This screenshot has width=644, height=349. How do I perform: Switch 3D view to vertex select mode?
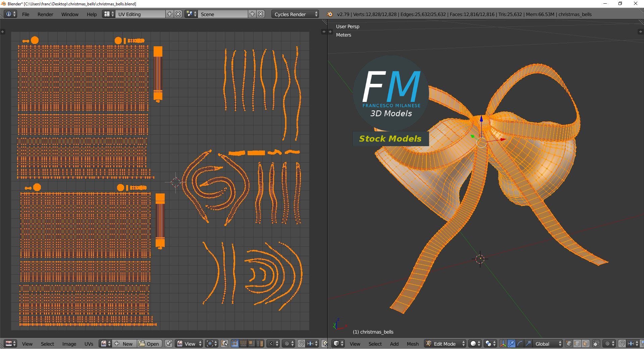(569, 344)
